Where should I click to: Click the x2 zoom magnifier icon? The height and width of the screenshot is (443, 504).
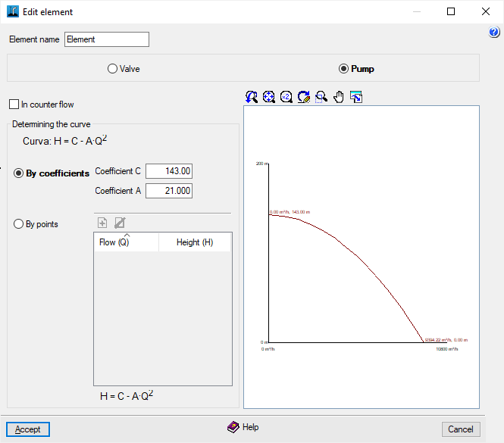tap(286, 97)
